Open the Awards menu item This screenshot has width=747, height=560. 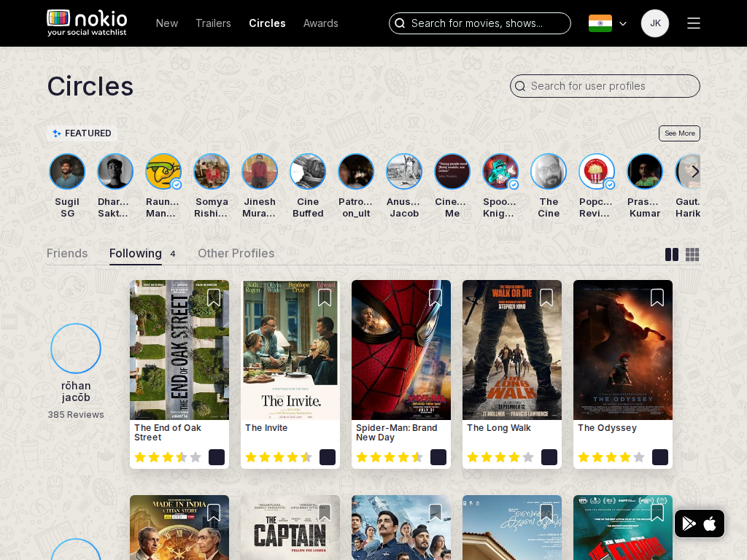click(x=321, y=23)
